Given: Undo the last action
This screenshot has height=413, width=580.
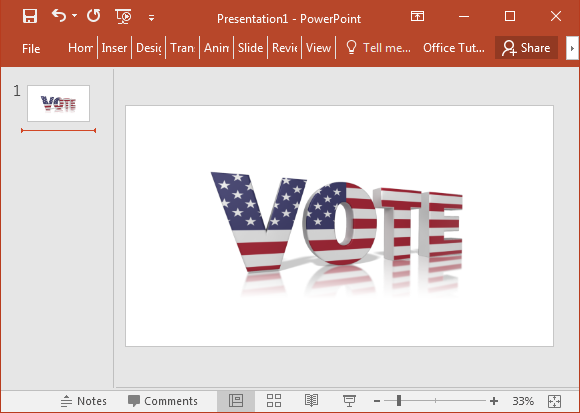Looking at the screenshot, I should coord(59,16).
